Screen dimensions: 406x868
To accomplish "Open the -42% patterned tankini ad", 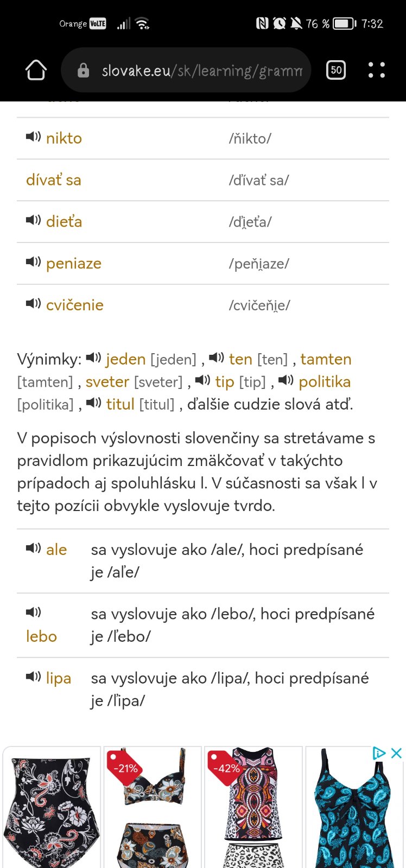I will (253, 808).
